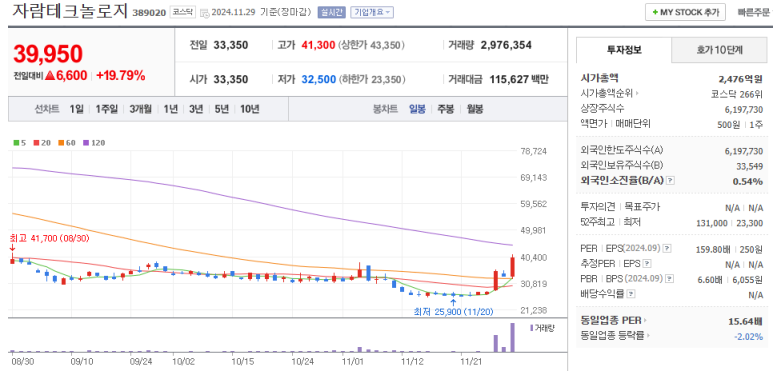Click the latest red candlestick on the chart
The image size is (773, 371).
pyautogui.click(x=513, y=266)
